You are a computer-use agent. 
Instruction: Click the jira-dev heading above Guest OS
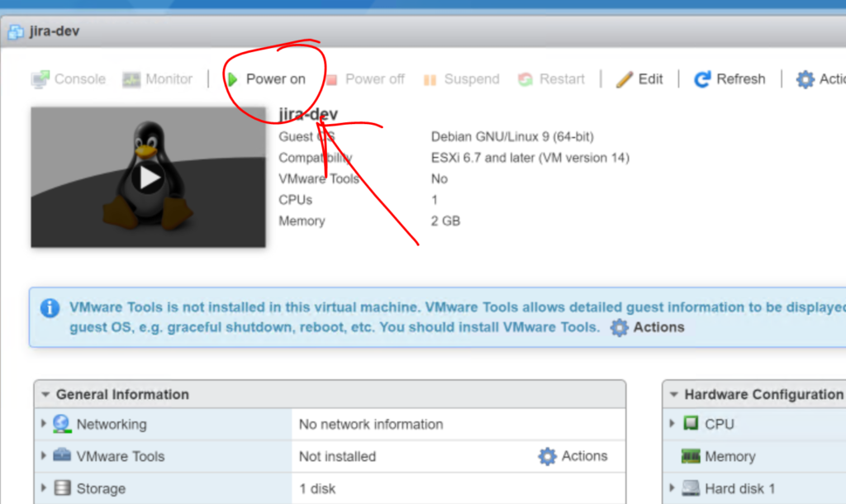tap(308, 114)
